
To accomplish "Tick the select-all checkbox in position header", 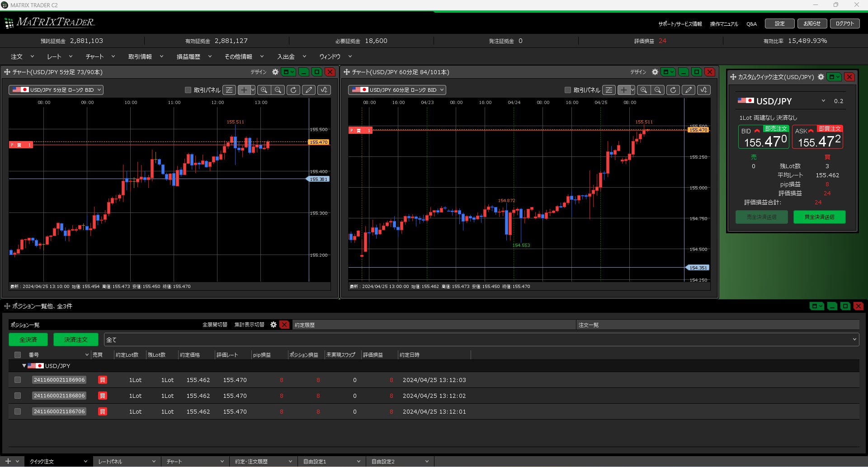I will (x=18, y=355).
